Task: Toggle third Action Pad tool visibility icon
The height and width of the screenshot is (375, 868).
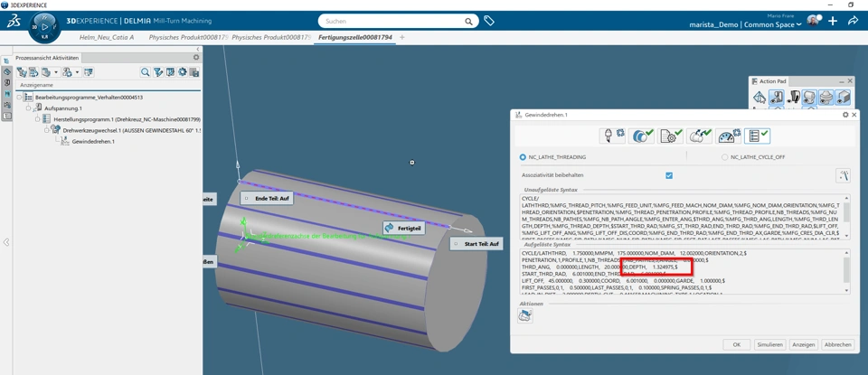Action: click(793, 98)
